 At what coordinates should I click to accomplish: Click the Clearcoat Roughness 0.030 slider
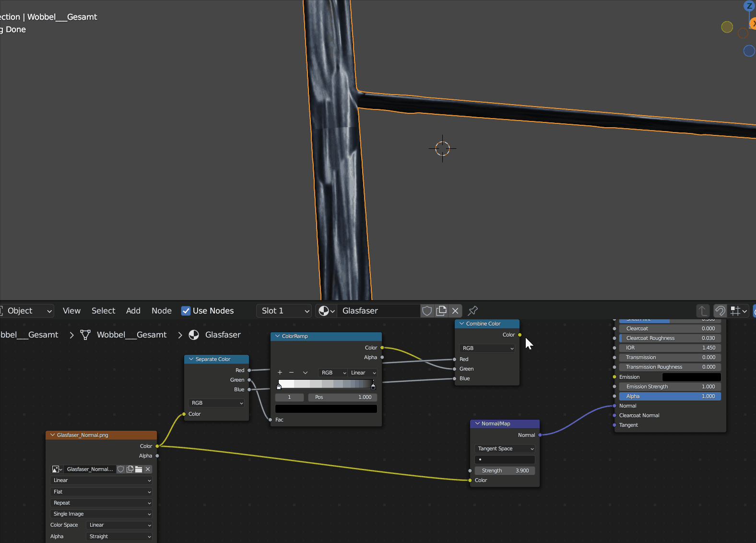point(670,338)
